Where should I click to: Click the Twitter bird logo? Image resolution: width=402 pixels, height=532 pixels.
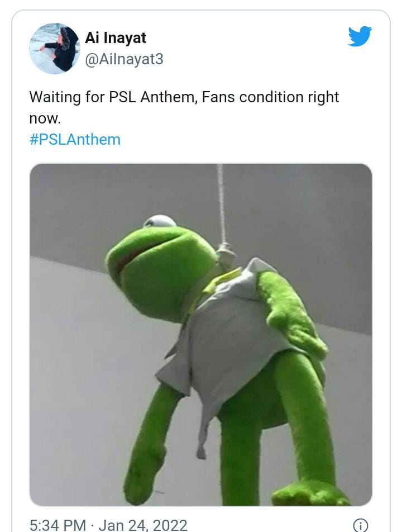click(360, 36)
